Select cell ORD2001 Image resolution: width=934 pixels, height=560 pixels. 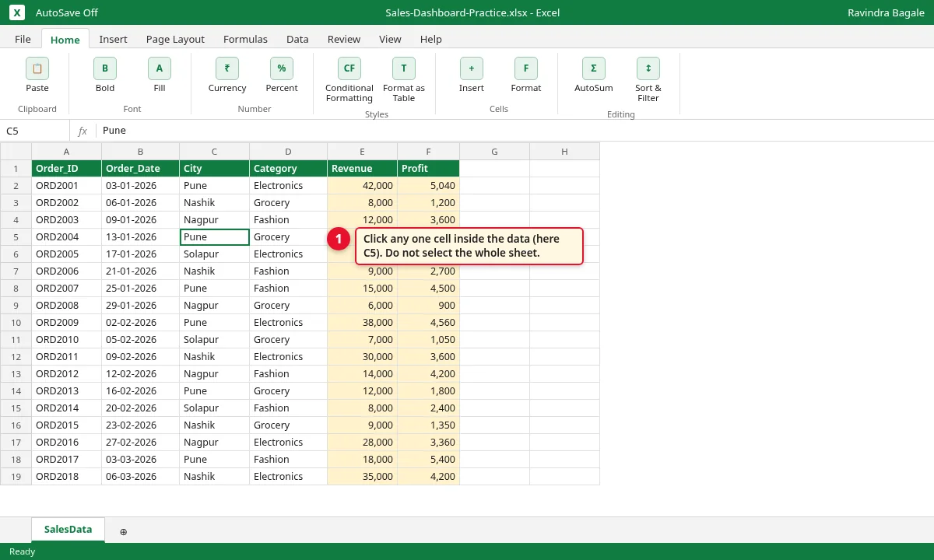point(67,186)
